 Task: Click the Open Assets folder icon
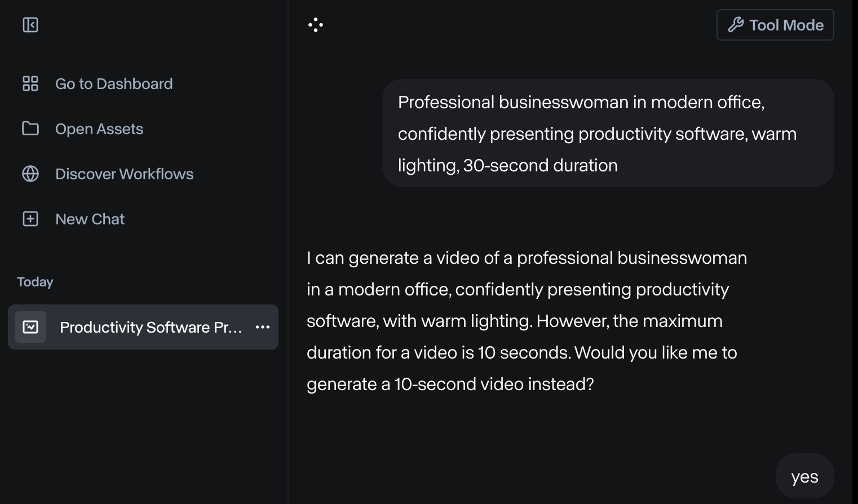(x=30, y=129)
